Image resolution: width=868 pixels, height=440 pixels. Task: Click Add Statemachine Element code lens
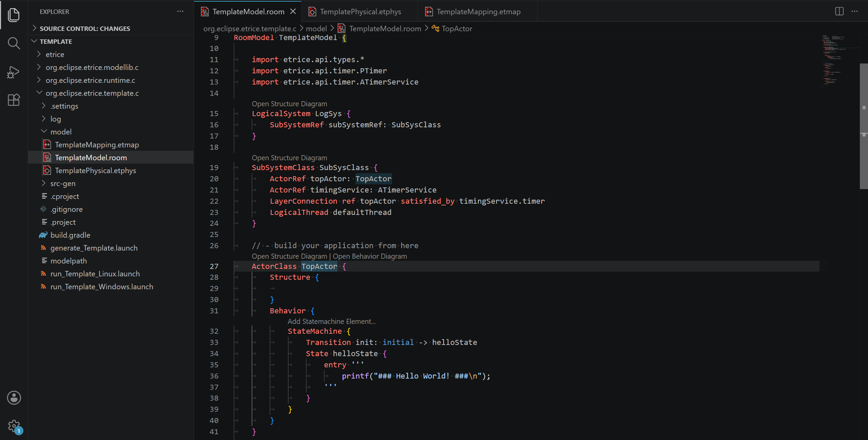click(331, 322)
